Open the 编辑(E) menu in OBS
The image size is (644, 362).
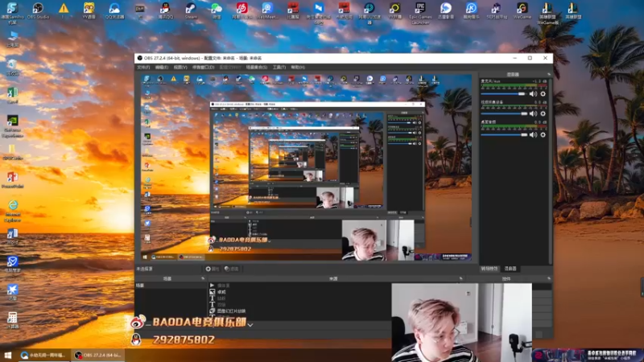click(162, 68)
